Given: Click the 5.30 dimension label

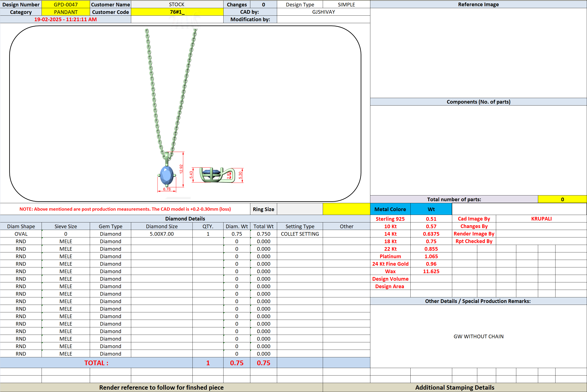Looking at the screenshot, I should click(x=240, y=175).
